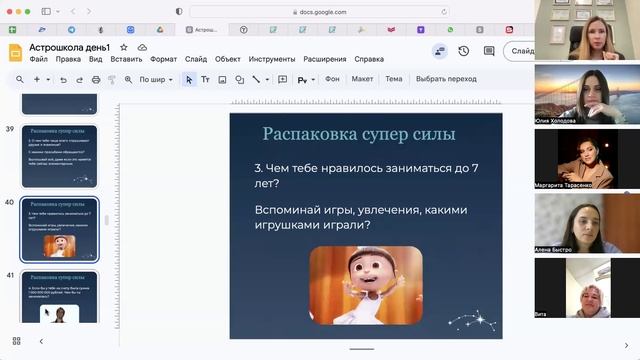This screenshot has width=640, height=360.
Task: Open the 'Слайд' menu
Action: [x=196, y=59]
